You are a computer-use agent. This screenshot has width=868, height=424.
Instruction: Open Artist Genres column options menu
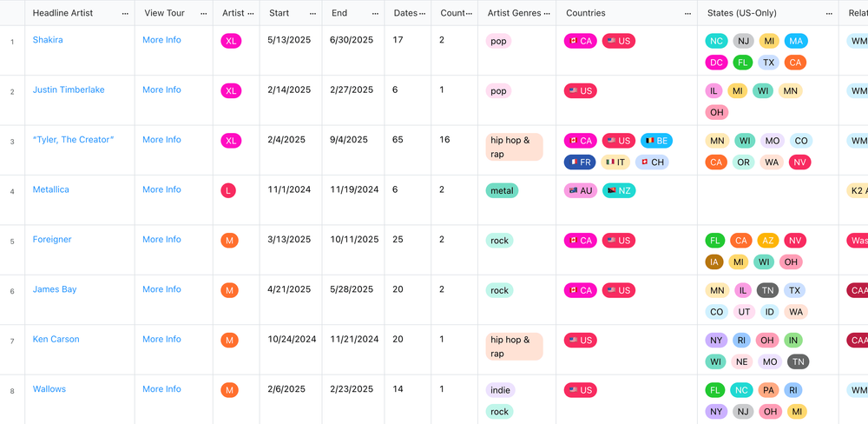547,13
